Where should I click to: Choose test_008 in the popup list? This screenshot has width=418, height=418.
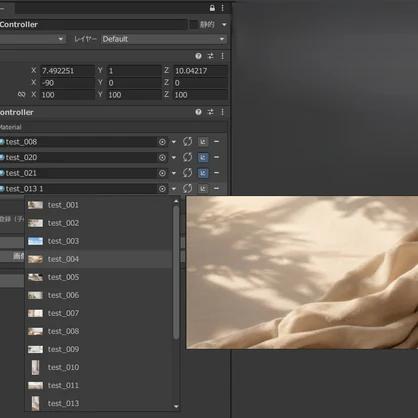99,331
